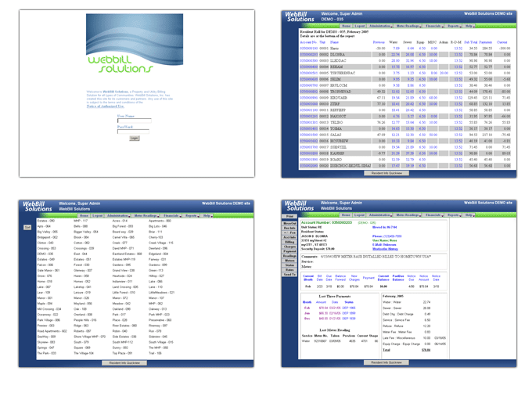Select the DEMO - 035 community

tap(45, 254)
